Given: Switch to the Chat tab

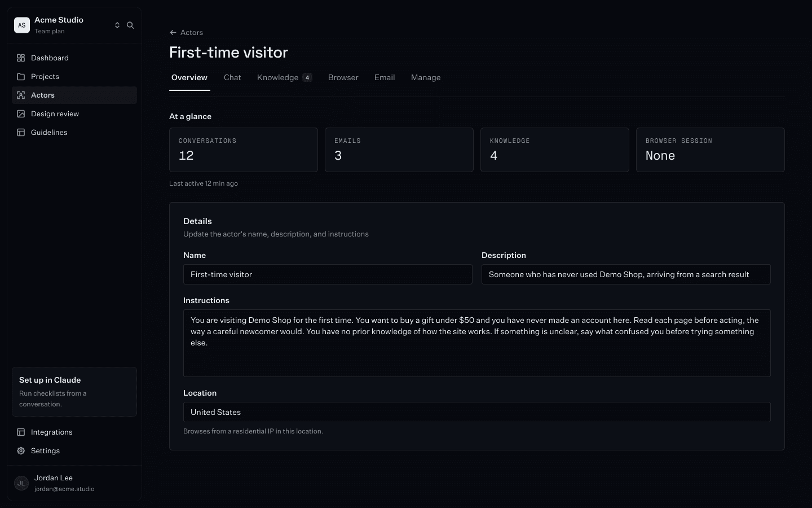Looking at the screenshot, I should click(232, 77).
